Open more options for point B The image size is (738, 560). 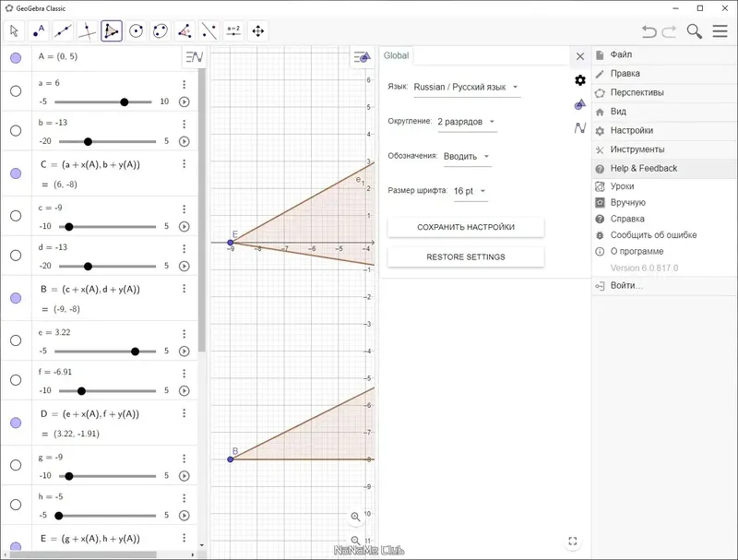(184, 289)
